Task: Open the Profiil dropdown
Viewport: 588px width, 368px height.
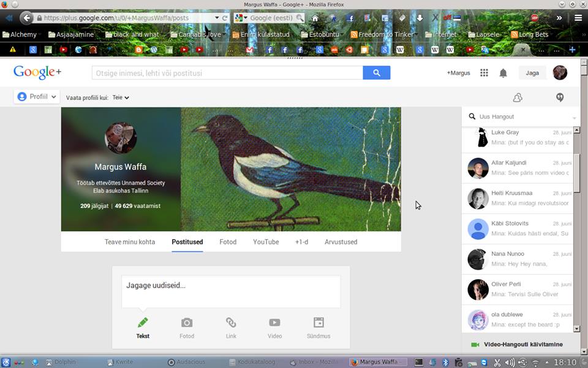Action: click(x=37, y=97)
